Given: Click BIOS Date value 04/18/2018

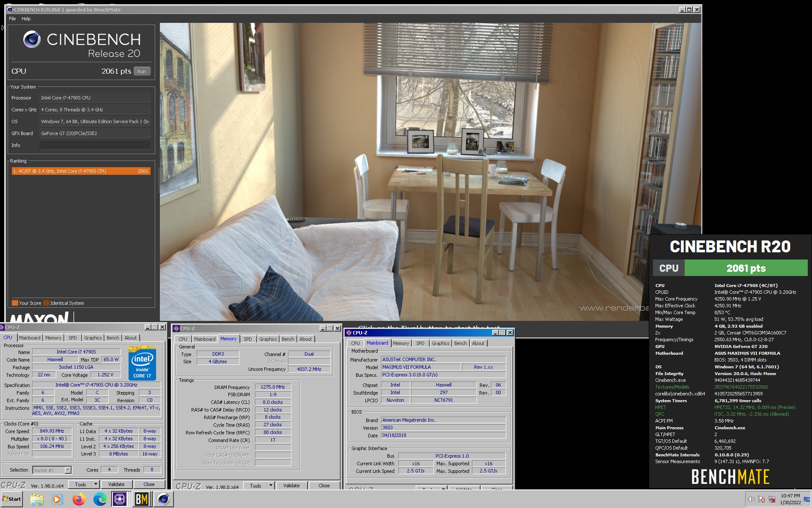Looking at the screenshot, I should pyautogui.click(x=443, y=435).
